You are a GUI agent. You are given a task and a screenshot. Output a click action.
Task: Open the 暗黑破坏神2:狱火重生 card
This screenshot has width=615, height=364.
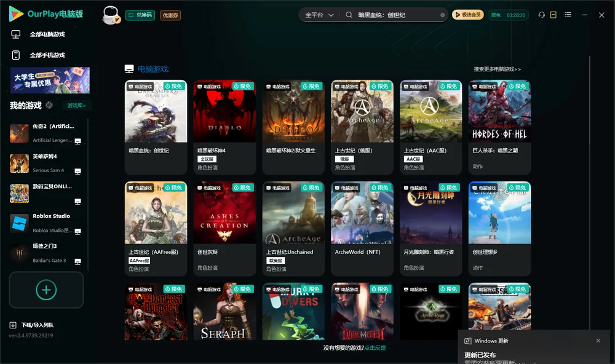[x=293, y=127]
